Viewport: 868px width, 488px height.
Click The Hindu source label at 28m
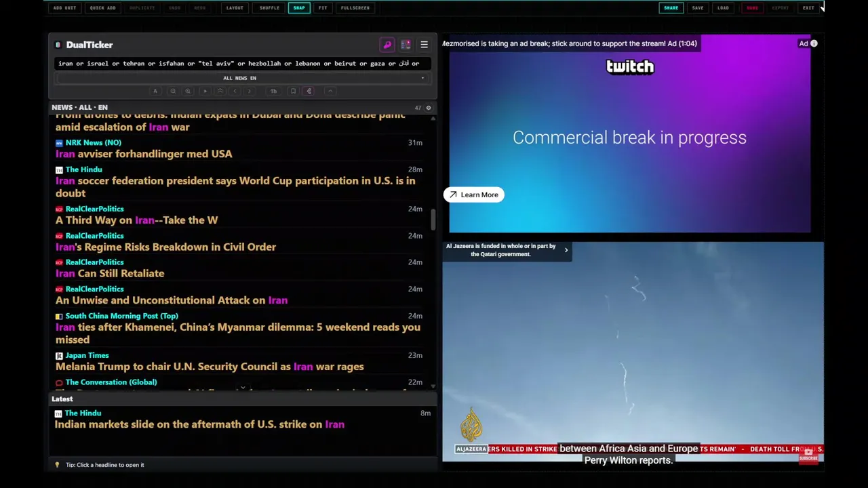pos(83,169)
